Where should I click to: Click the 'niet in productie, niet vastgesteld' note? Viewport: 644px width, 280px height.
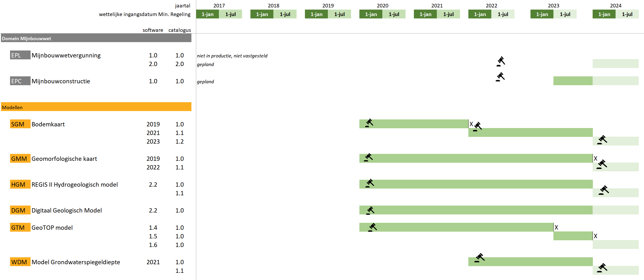(x=232, y=56)
